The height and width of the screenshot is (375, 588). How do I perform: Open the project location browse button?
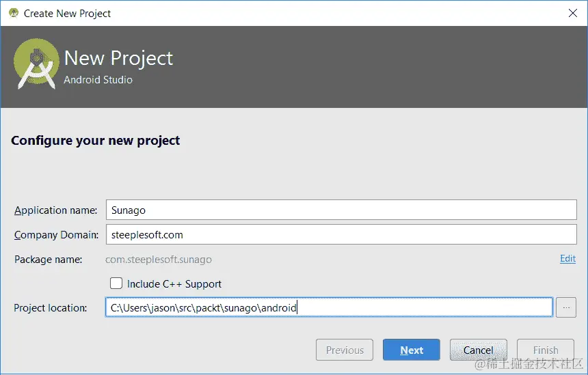pyautogui.click(x=566, y=307)
